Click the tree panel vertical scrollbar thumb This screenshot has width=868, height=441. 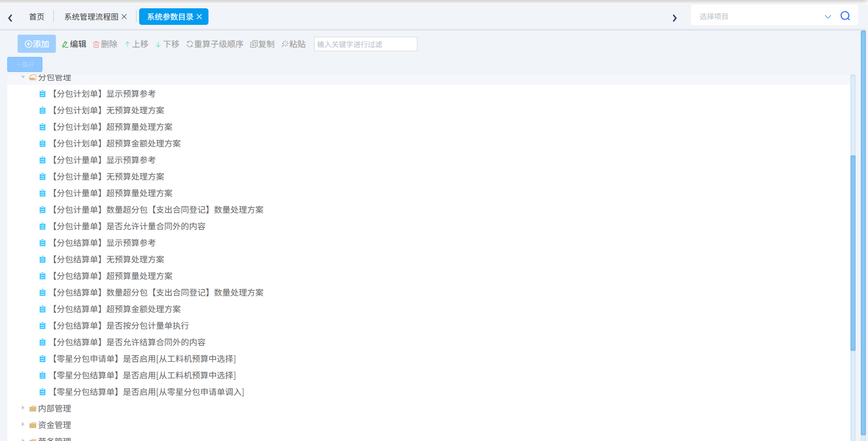[853, 253]
